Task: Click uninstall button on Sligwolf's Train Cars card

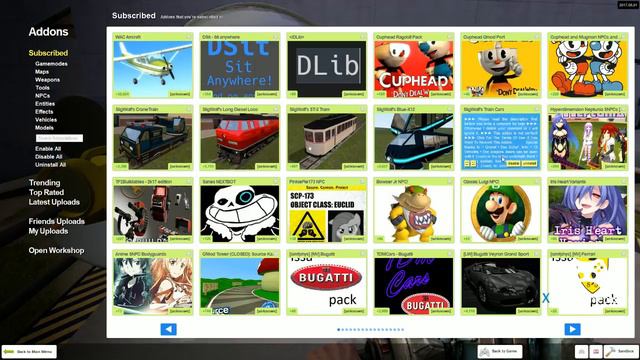Action: point(529,163)
